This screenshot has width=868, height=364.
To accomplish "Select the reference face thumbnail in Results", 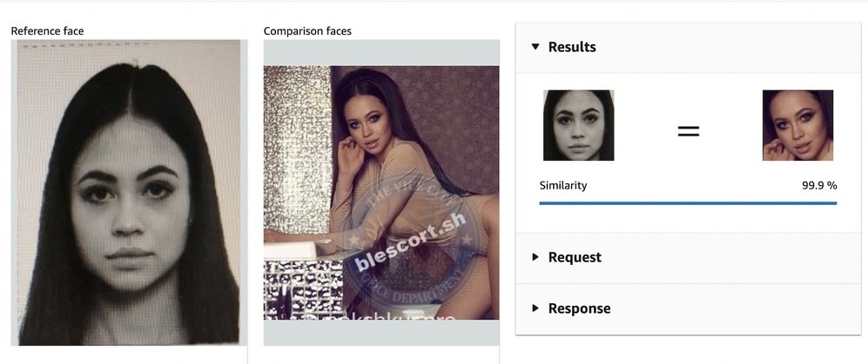I will pos(578,125).
